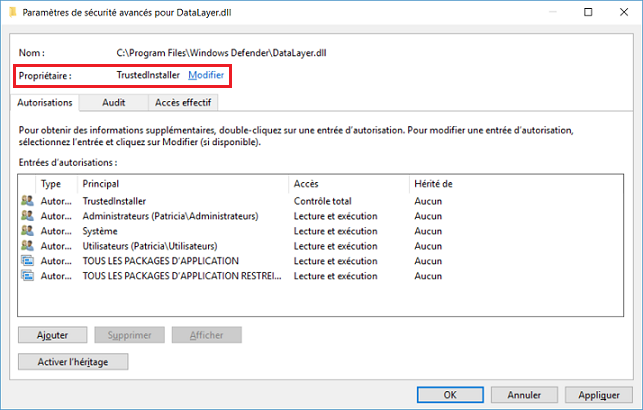Click the group icon of Administrateurs entry
Viewport: 643px width, 410px height.
(x=27, y=216)
